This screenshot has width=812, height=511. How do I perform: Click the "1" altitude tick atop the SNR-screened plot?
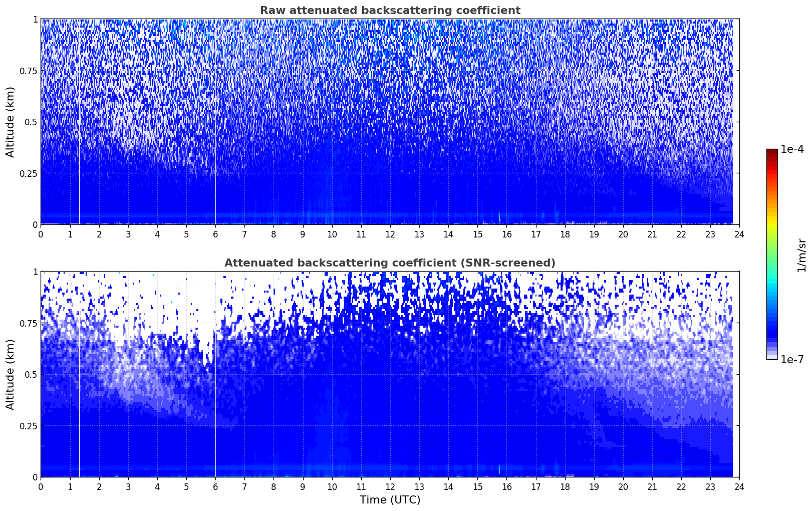(x=35, y=272)
